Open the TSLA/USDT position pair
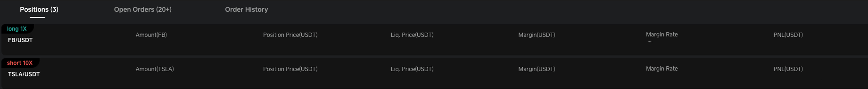This screenshot has height=89, width=868. [x=24, y=74]
